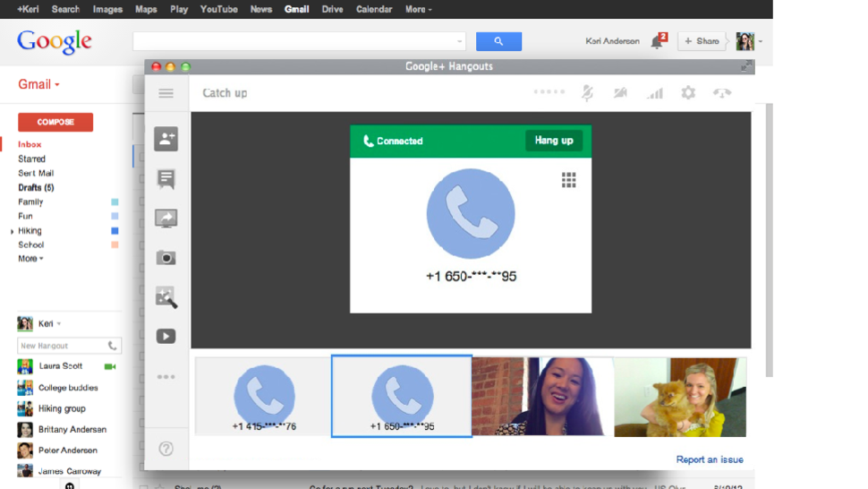The image size is (868, 489).
Task: Open chat with Brittany Andersen
Action: (x=72, y=430)
